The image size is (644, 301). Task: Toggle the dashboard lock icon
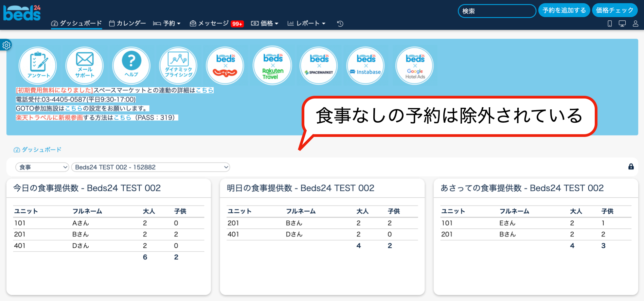coord(631,166)
